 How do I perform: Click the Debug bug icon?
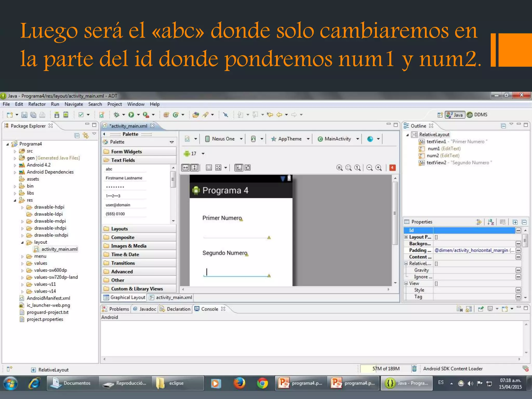tap(117, 115)
